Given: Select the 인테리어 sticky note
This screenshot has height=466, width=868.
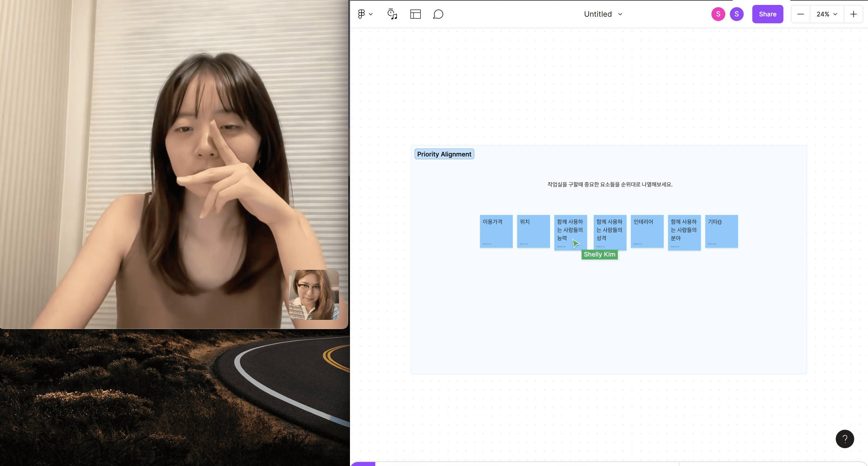Looking at the screenshot, I should 647,232.
